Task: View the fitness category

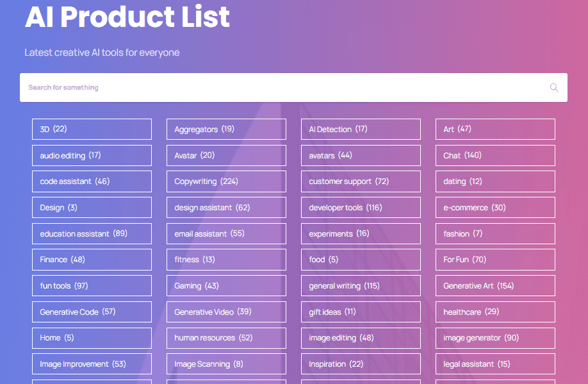Action: [x=226, y=259]
